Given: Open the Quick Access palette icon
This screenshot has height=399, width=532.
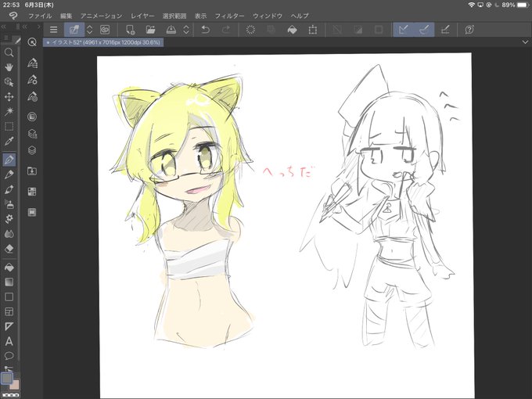Looking at the screenshot, I should click(x=32, y=42).
